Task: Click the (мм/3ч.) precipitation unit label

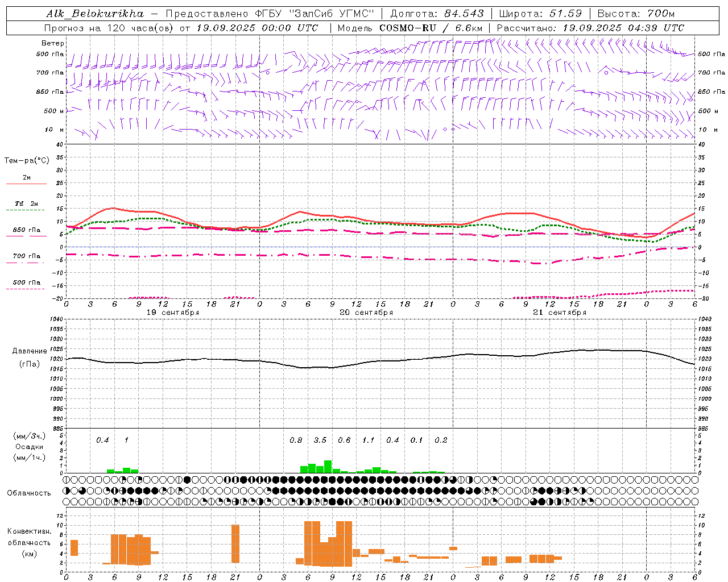Action: (29, 436)
